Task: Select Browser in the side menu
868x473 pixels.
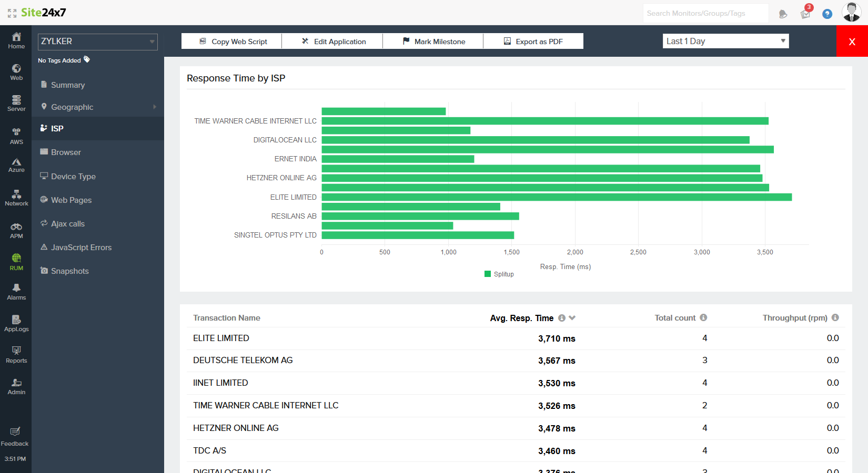Action: point(66,152)
